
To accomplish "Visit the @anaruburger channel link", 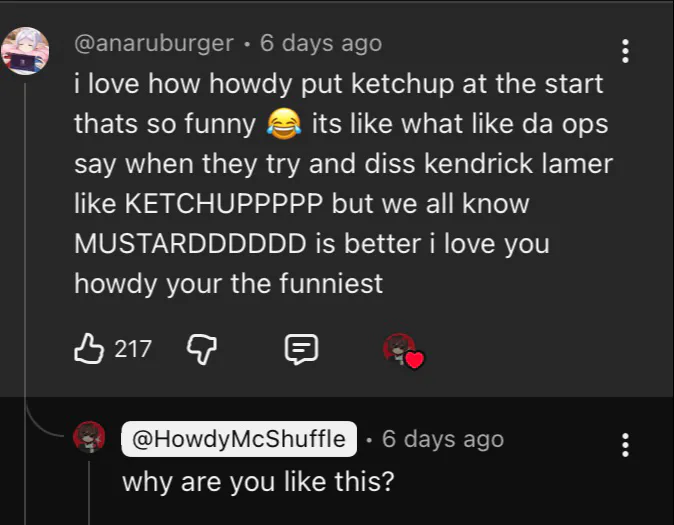I will [x=154, y=44].
